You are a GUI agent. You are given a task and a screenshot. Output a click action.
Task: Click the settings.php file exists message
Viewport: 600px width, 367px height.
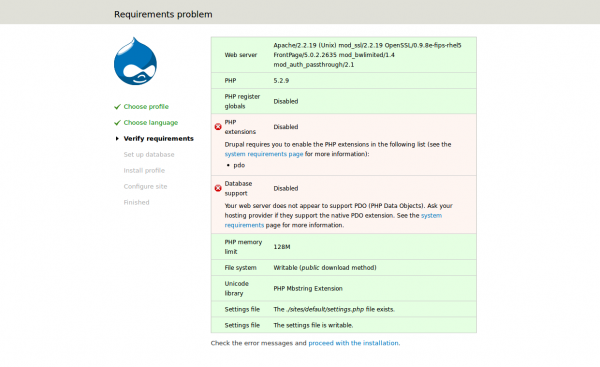[334, 309]
